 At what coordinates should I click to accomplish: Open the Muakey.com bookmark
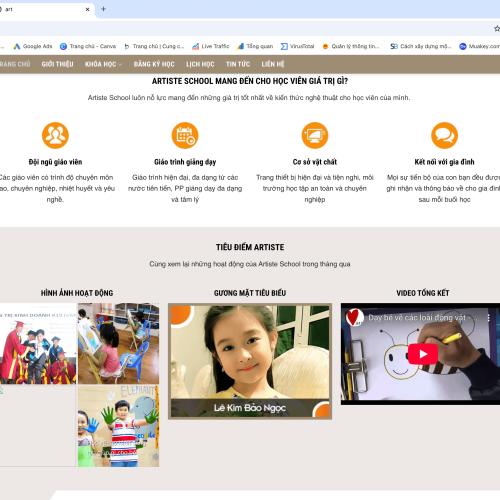(x=479, y=46)
